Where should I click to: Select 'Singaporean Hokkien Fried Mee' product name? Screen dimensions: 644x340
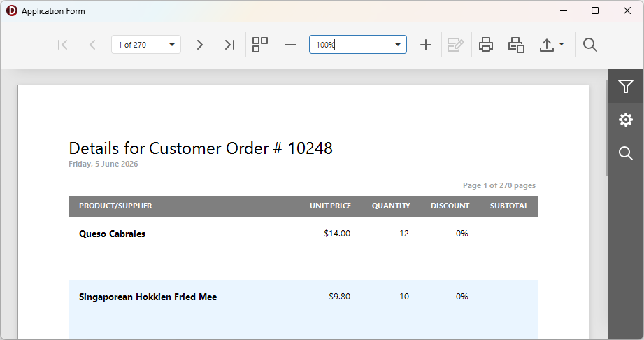click(x=148, y=297)
